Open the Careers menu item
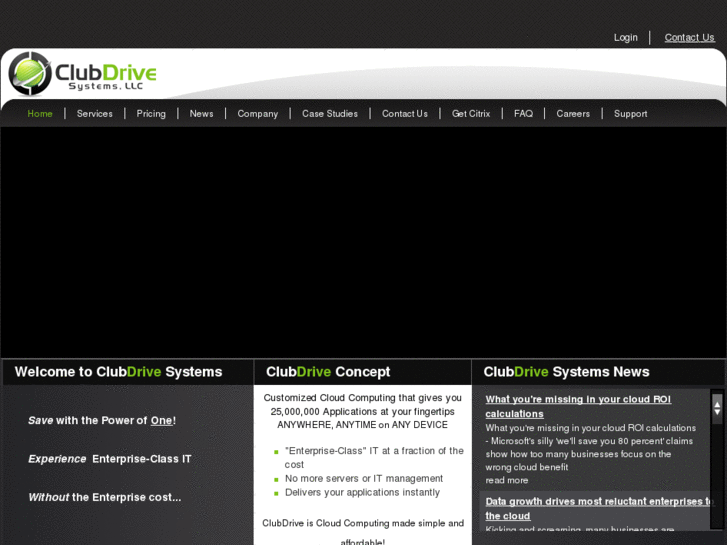 (573, 114)
